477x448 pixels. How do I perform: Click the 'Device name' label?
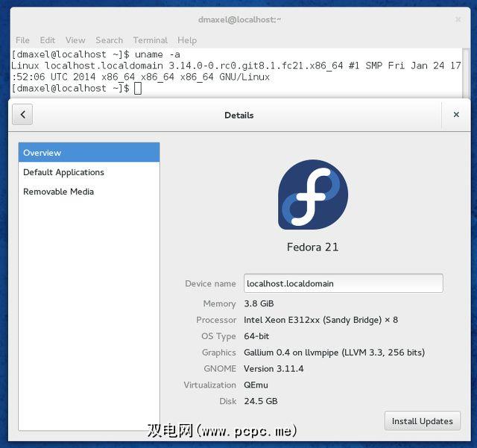(x=210, y=284)
